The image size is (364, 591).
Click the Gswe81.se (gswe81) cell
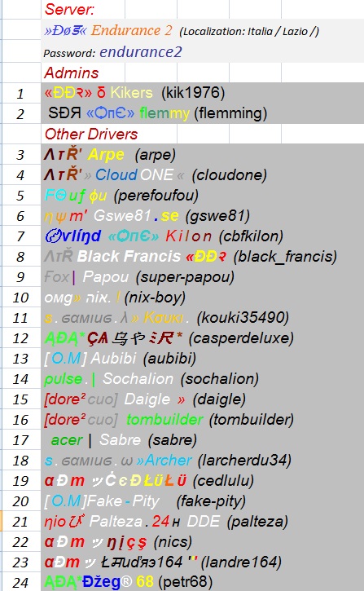pos(203,215)
